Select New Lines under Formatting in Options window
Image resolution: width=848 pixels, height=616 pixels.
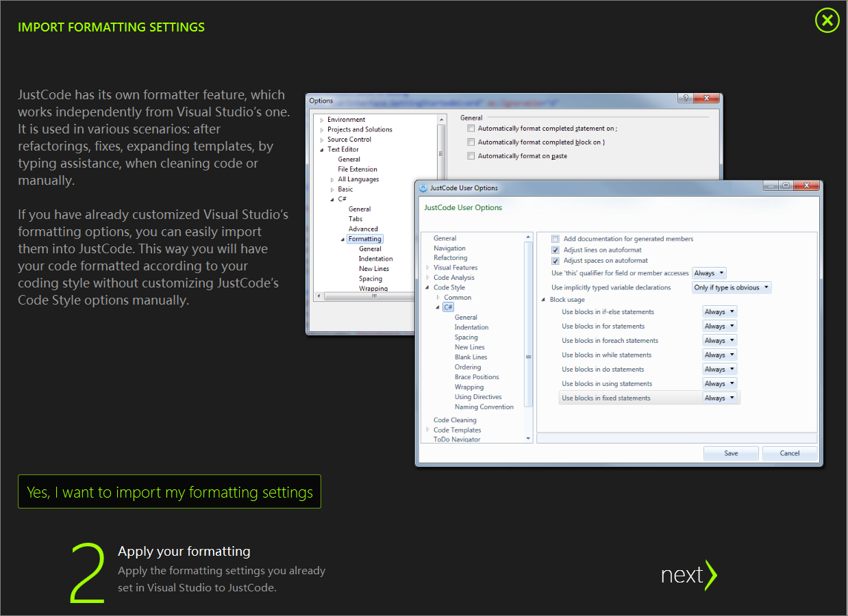pos(374,269)
